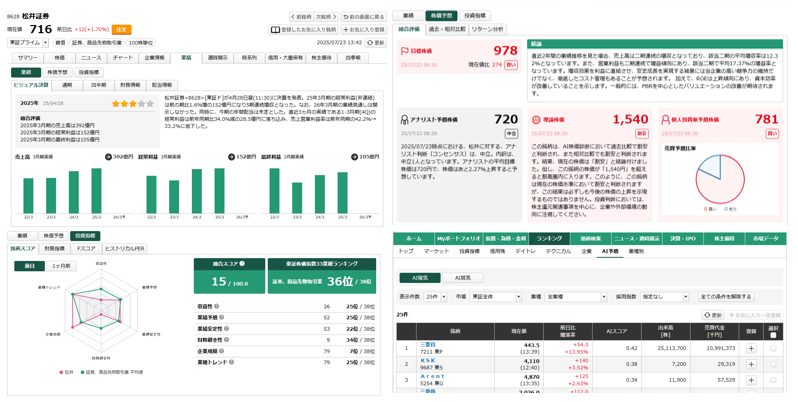Click the book icon for 登録したお気に入り銘柄
This screenshot has height=402, width=798.
[276, 30]
